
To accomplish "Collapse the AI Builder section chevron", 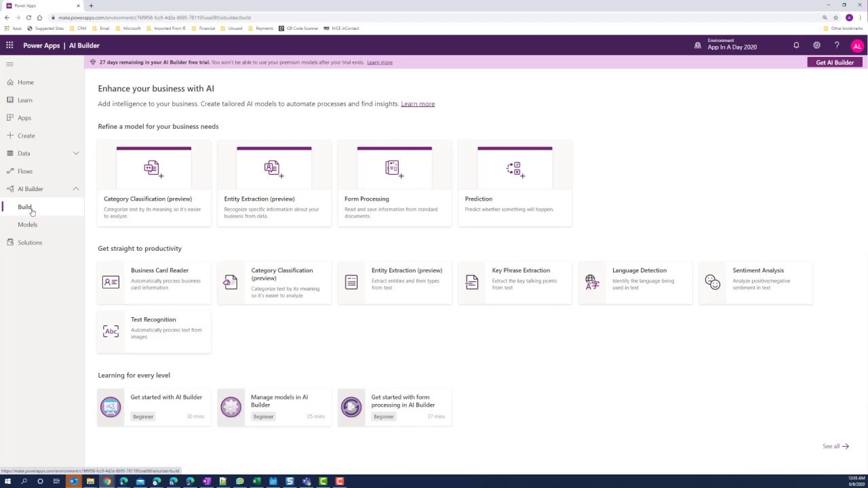I will tap(76, 188).
